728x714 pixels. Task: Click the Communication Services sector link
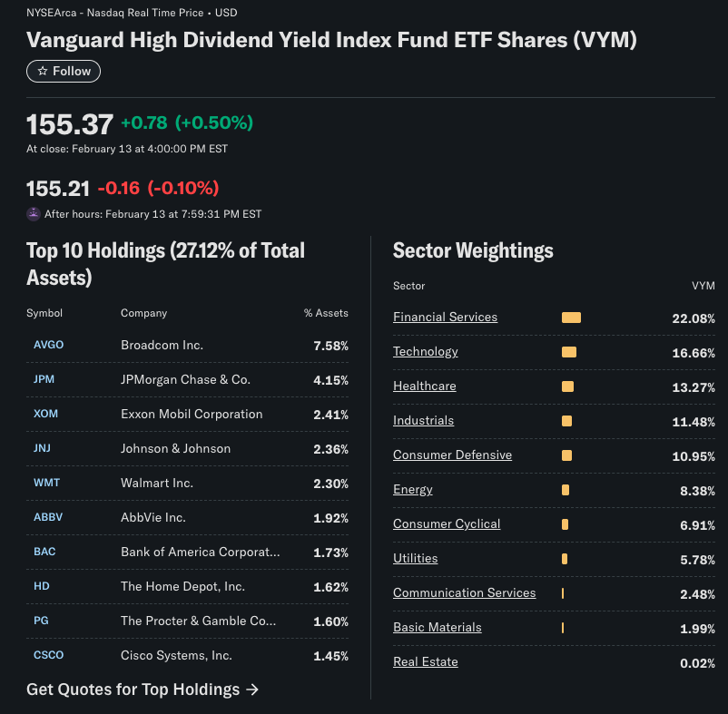pos(464,592)
